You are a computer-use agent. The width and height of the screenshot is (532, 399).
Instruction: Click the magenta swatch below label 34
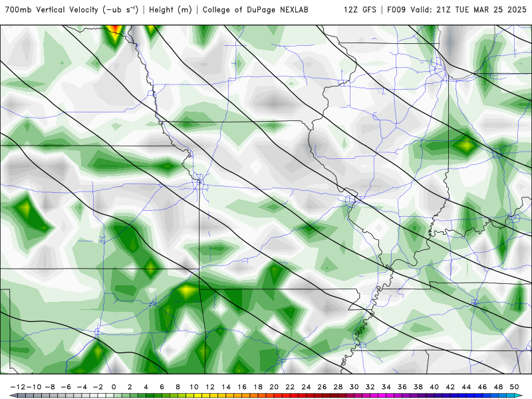tap(388, 396)
